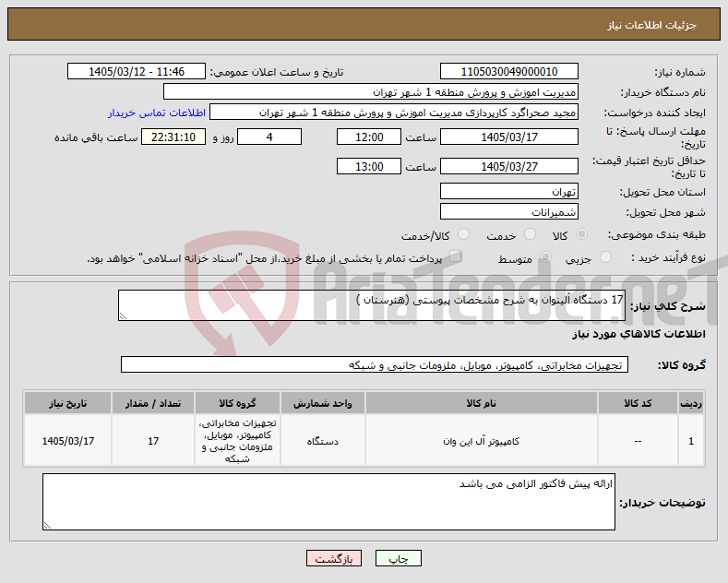Open the اطلاعات تماس خریدار link
The image size is (728, 583).
(157, 113)
